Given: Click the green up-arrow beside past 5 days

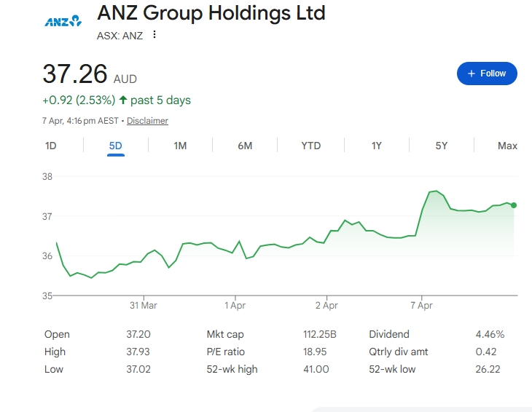Looking at the screenshot, I should click(123, 100).
